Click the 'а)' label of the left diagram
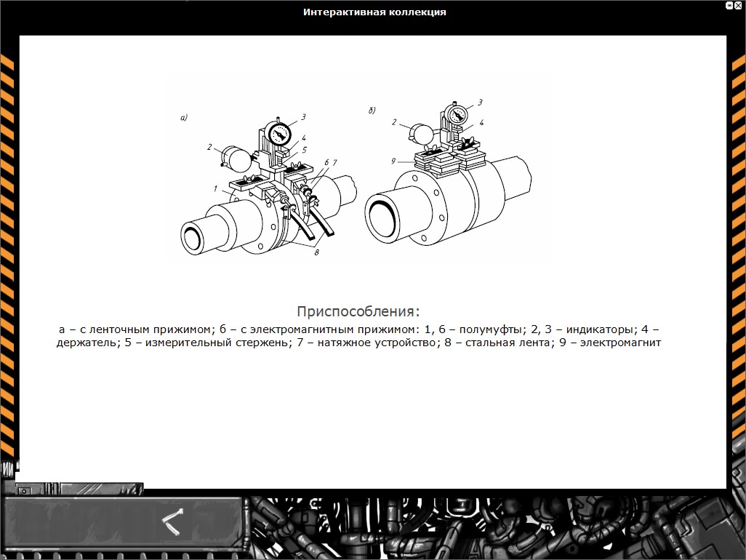 (x=184, y=116)
